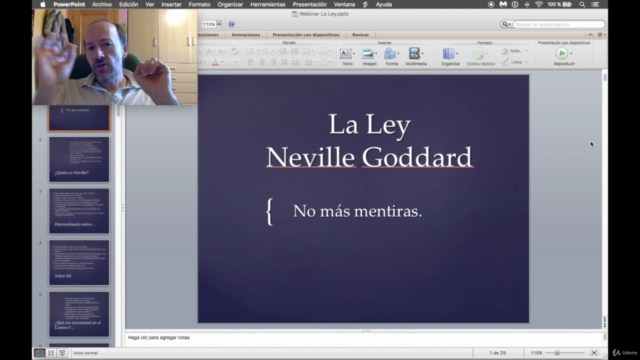
Task: Open the Forma dropdown arrow
Action: [x=398, y=53]
